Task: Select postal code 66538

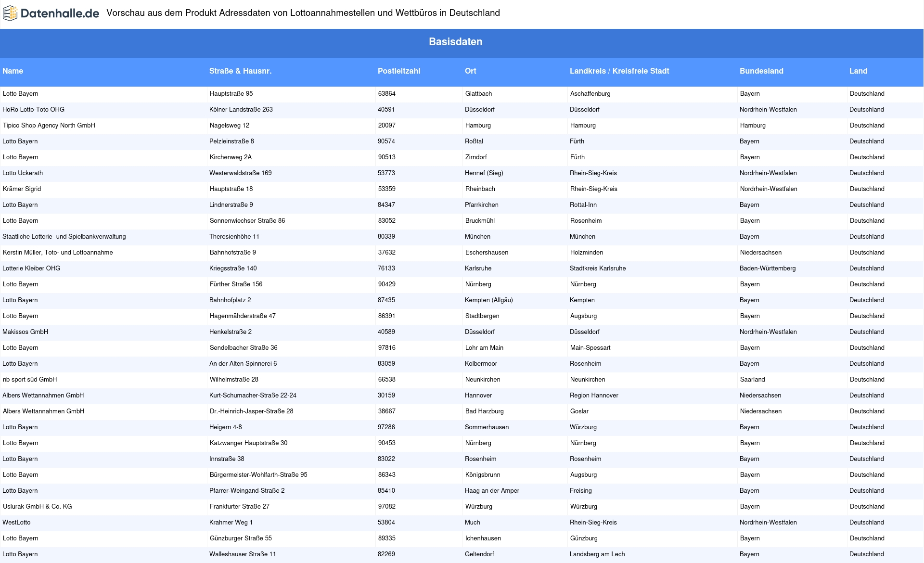Action: point(387,379)
